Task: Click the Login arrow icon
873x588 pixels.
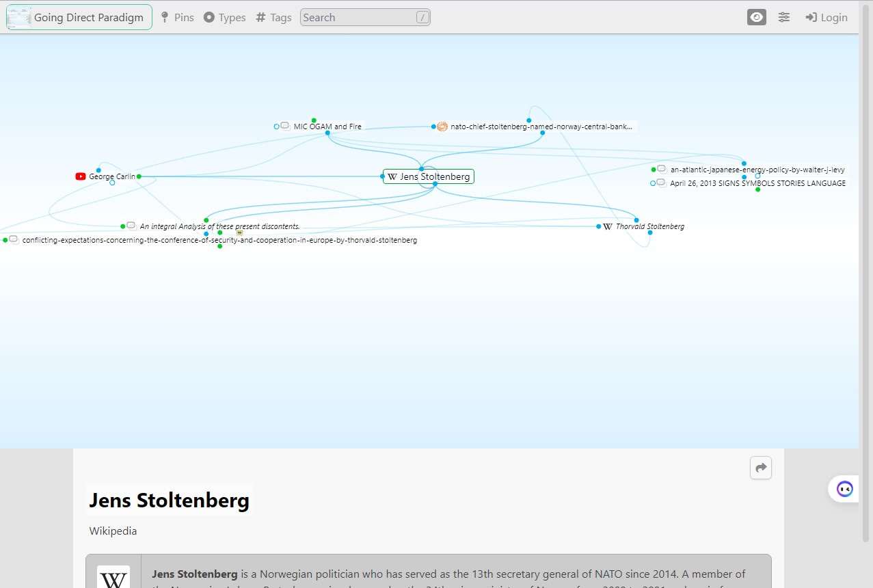Action: coord(811,18)
